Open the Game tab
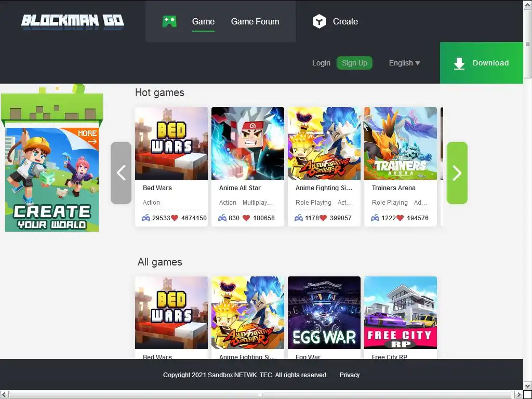 click(203, 21)
